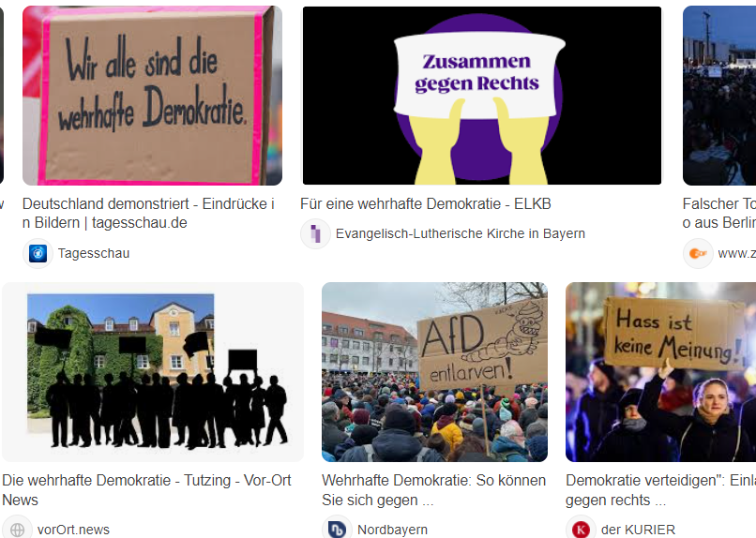Click the 'Nordbayern' source name
This screenshot has width=756, height=538.
(392, 530)
